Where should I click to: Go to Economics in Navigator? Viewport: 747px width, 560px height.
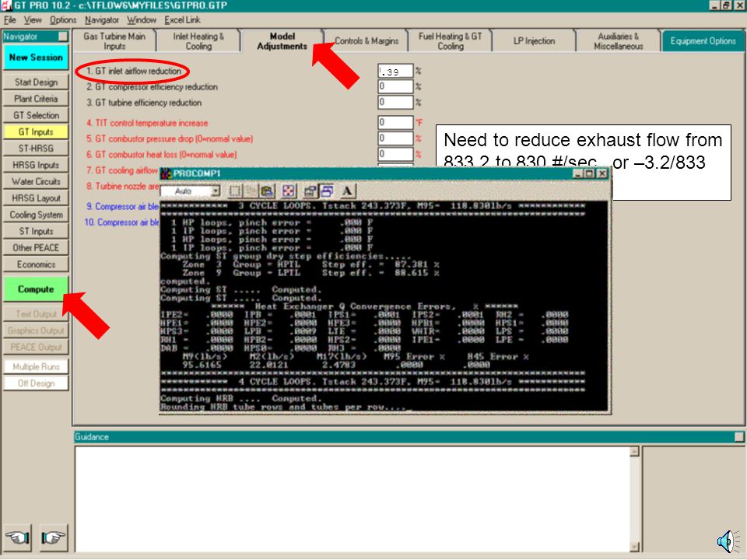point(36,264)
